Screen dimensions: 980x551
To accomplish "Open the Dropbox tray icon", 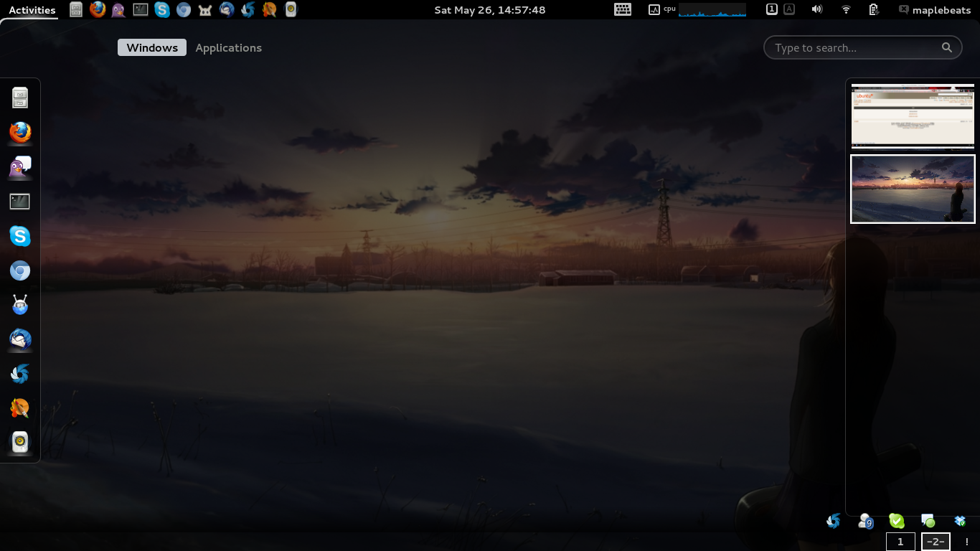I will coord(960,521).
